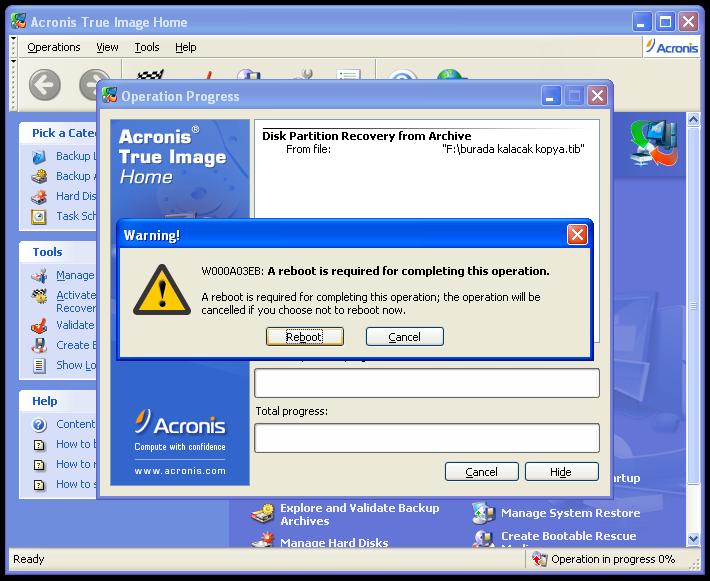Click the Hard Disk icon in sidebar
This screenshot has height=581, width=710.
tap(39, 197)
